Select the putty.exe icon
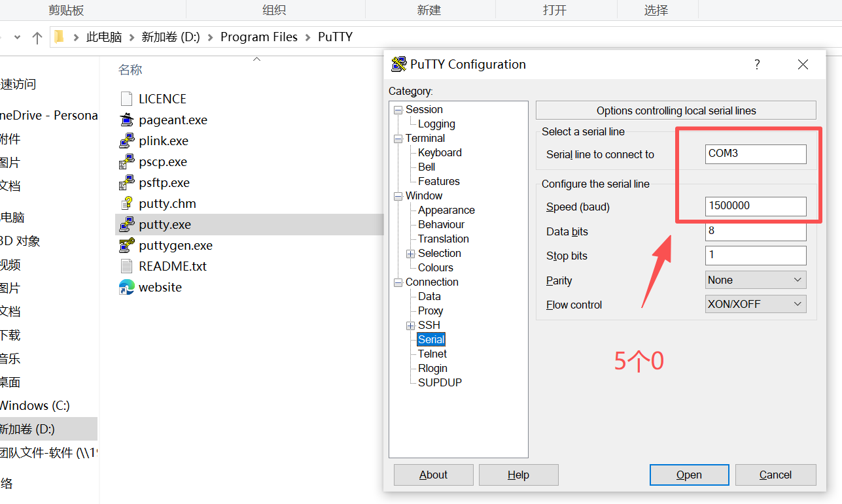 coord(126,224)
